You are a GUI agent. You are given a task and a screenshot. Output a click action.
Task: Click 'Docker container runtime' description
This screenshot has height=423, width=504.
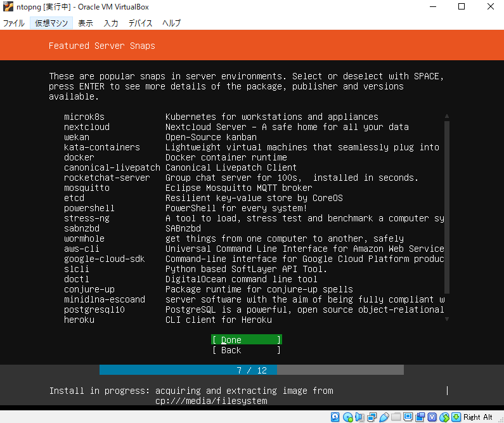pyautogui.click(x=226, y=157)
